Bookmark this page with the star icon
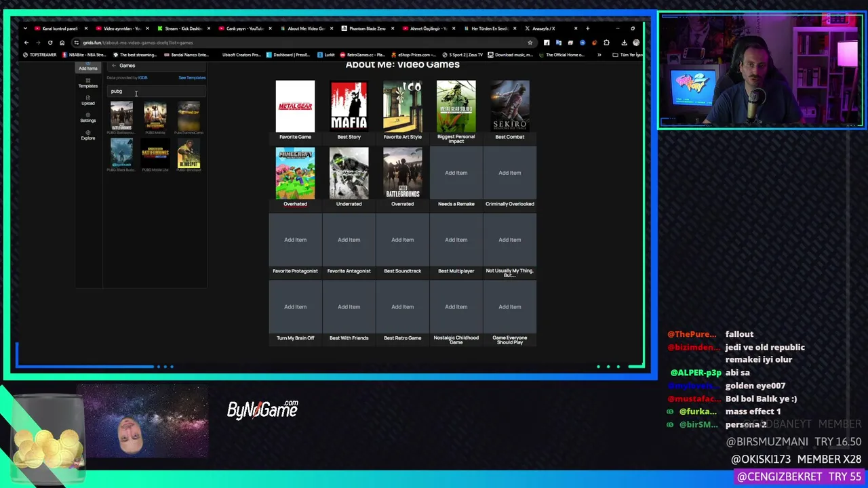The image size is (868, 488). 530,43
